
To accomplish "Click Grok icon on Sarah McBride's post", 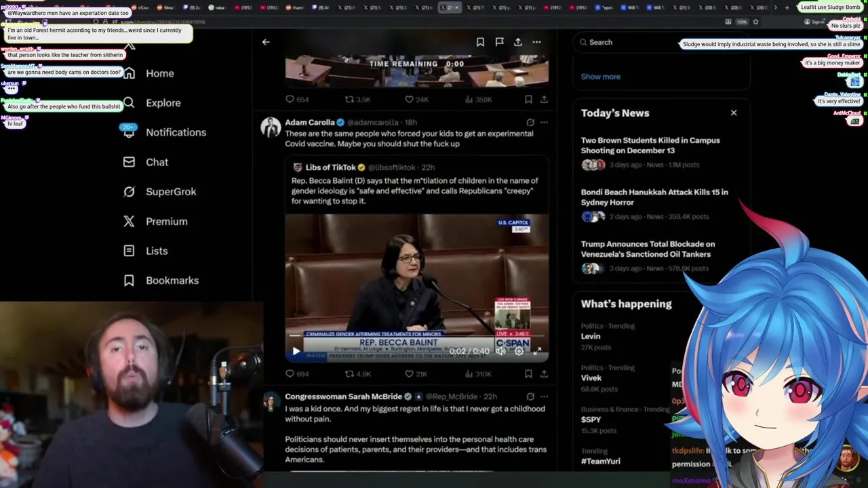I will click(x=530, y=396).
